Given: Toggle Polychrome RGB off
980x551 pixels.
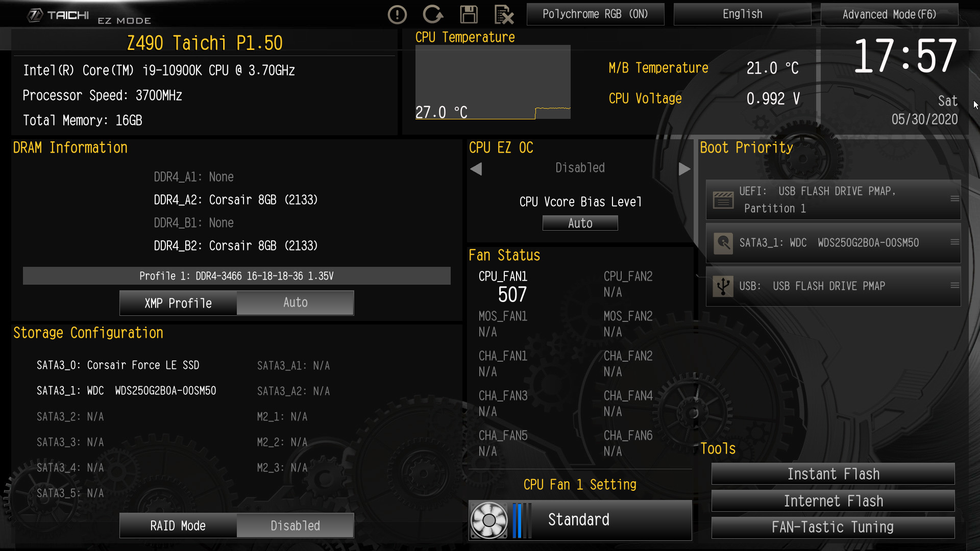Looking at the screenshot, I should (595, 14).
